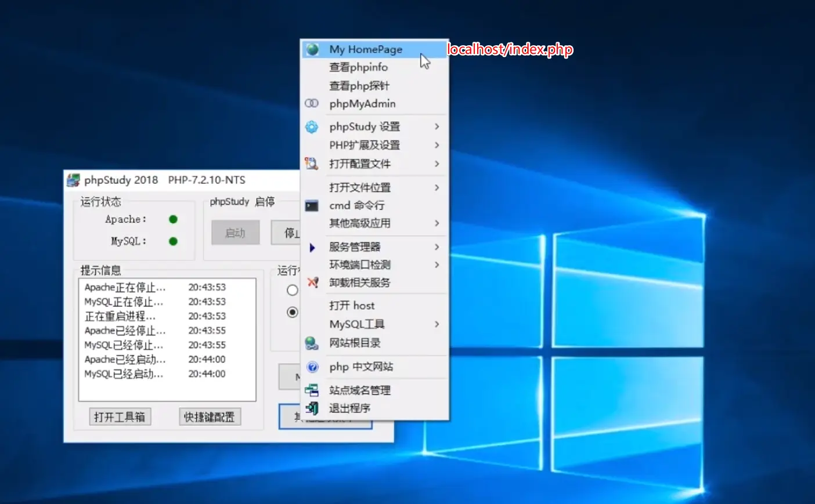Image resolution: width=815 pixels, height=504 pixels.
Task: Select 卸载相关服务 menu entry
Action: click(x=374, y=282)
